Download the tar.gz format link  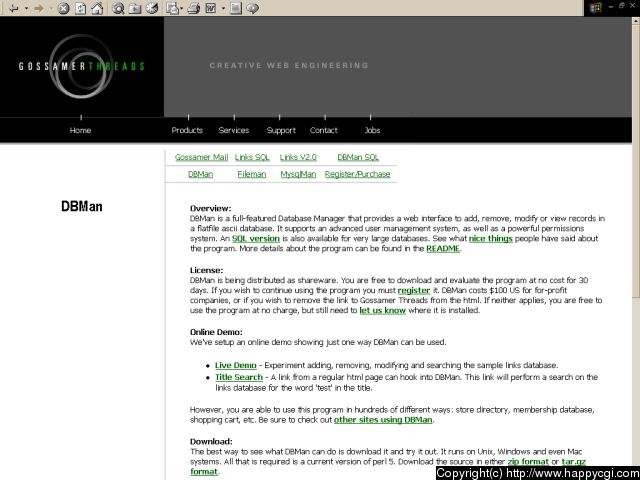click(x=573, y=462)
